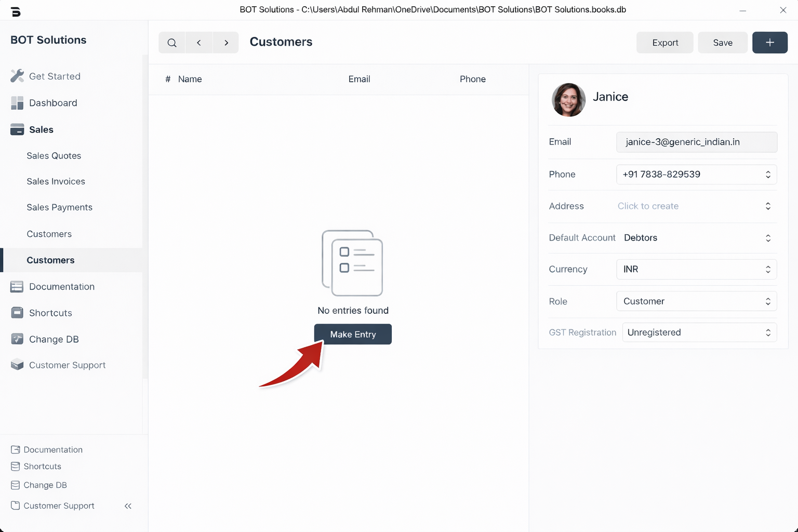Click the Email input field
This screenshot has width=798, height=532.
tap(696, 142)
